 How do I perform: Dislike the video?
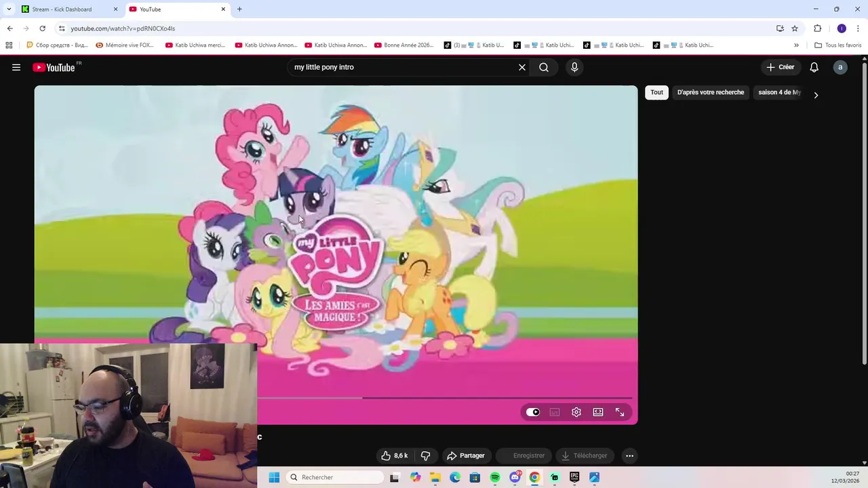425,455
